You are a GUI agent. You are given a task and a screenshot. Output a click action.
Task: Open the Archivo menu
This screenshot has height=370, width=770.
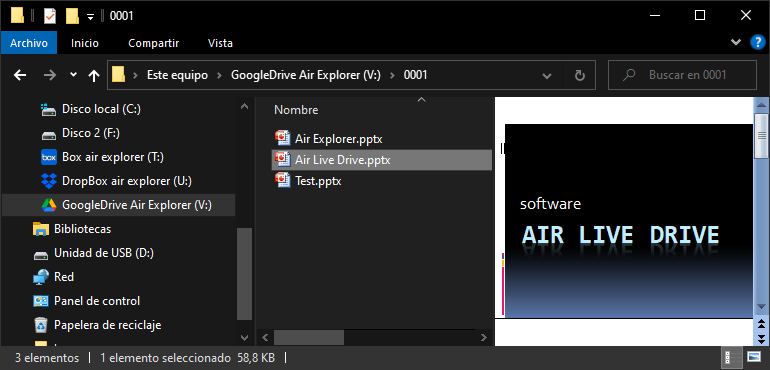coord(28,43)
